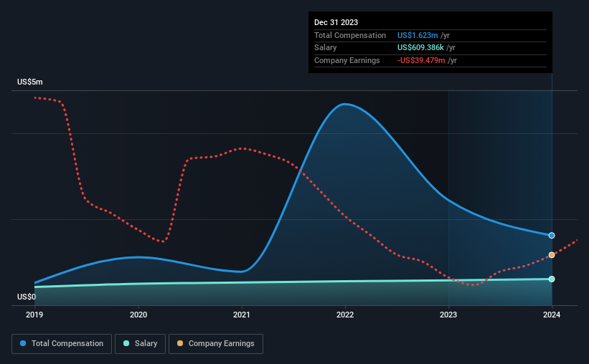Image resolution: width=589 pixels, height=364 pixels.
Task: Click the US$1.623m total compensation value
Action: [x=418, y=35]
